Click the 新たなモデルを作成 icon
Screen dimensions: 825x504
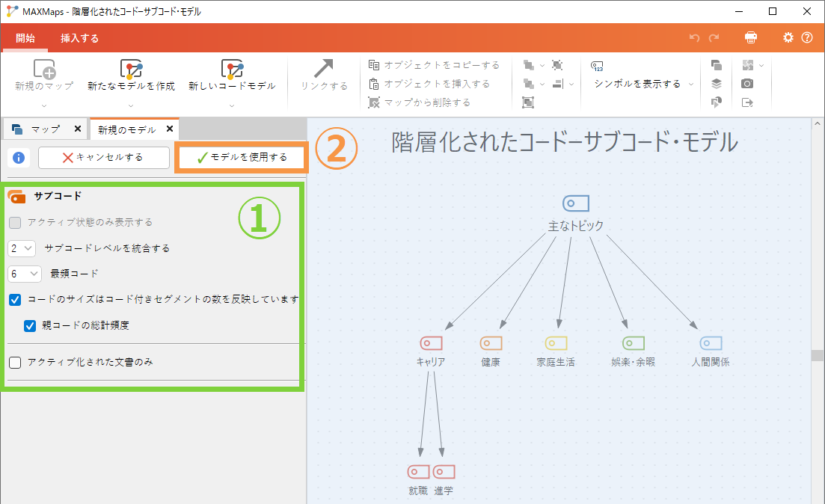[x=131, y=69]
